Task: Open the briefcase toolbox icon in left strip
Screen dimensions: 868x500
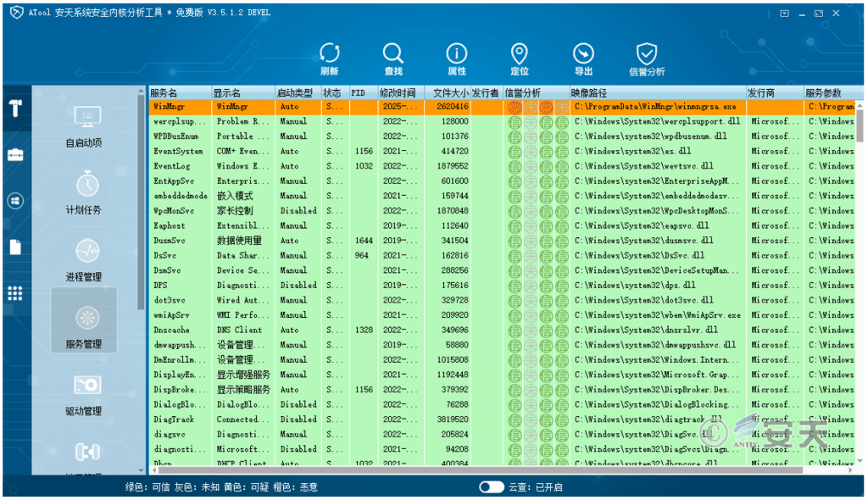Action: tap(15, 154)
